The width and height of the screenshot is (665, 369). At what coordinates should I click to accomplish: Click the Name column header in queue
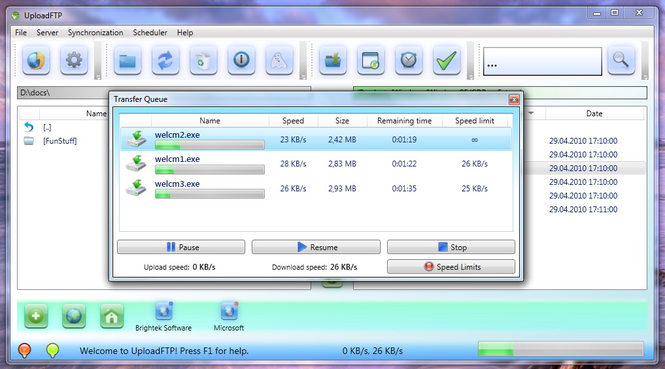point(210,120)
